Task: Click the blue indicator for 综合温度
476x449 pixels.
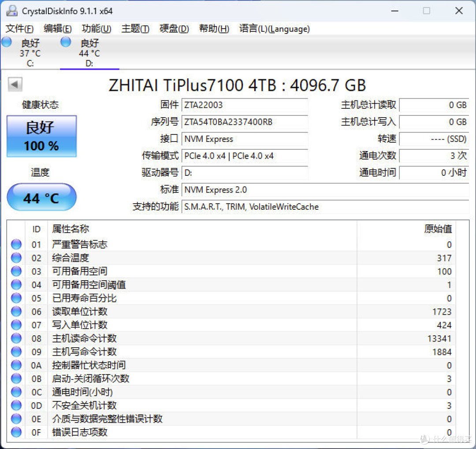Action: coord(16,258)
